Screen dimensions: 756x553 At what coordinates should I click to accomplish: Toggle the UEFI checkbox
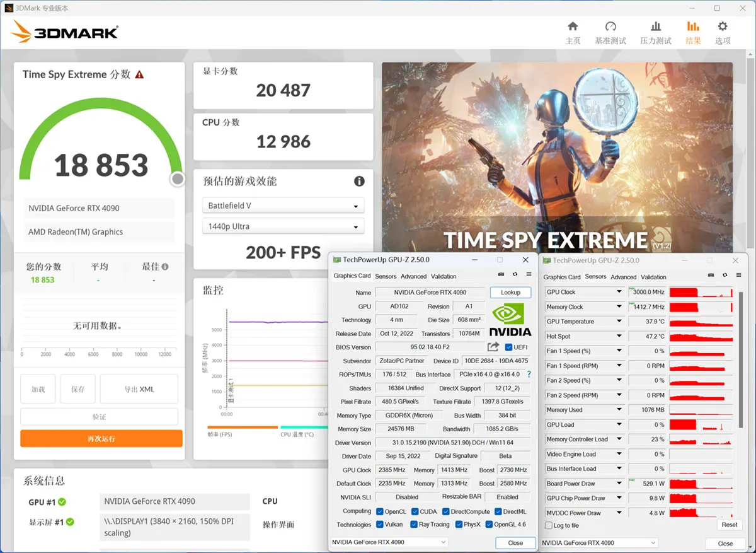509,347
